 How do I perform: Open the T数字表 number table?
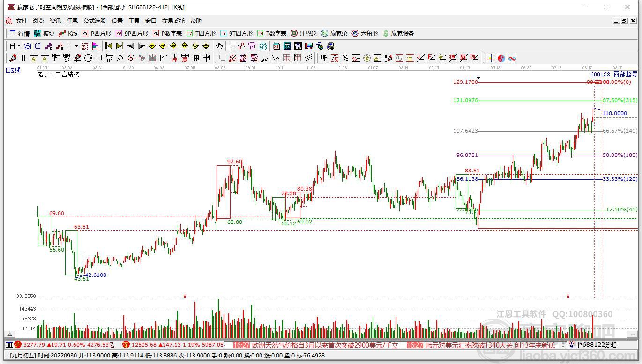tap(272, 33)
